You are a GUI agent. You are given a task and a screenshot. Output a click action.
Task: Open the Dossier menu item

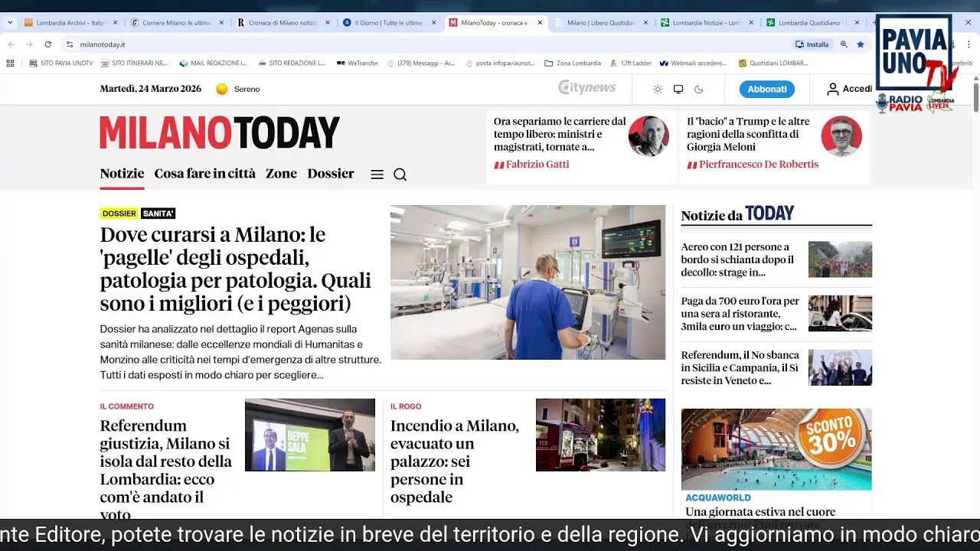(331, 174)
